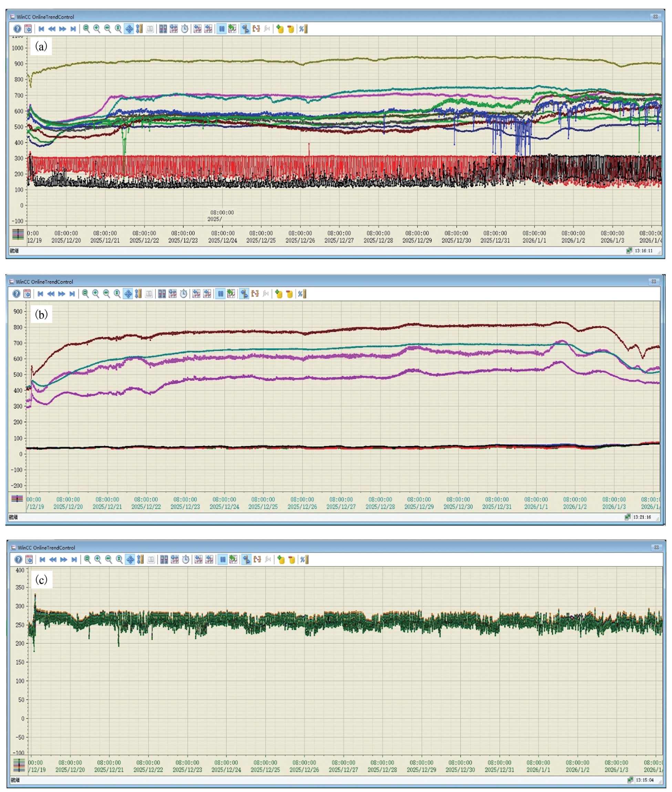Click the status bar time 13:21:16
Screen dimensions: 672x792
(642, 517)
